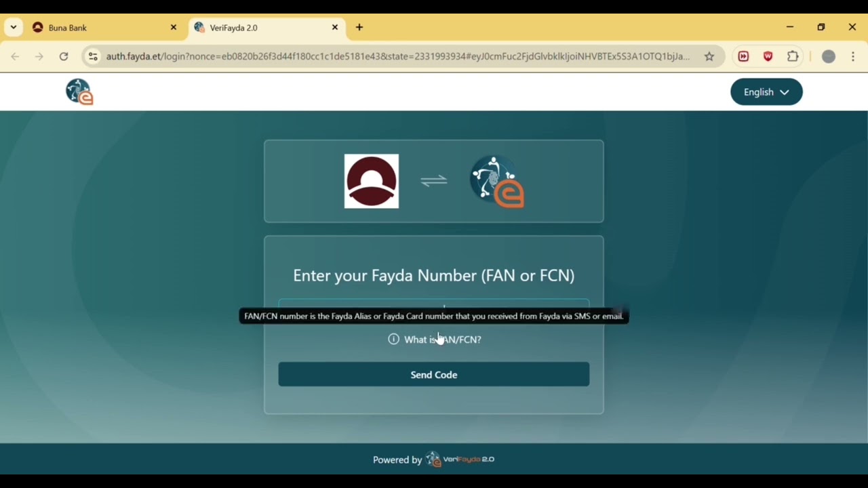Close the VeriFayda 2.0 tab
Image resolution: width=868 pixels, height=488 pixels.
335,28
